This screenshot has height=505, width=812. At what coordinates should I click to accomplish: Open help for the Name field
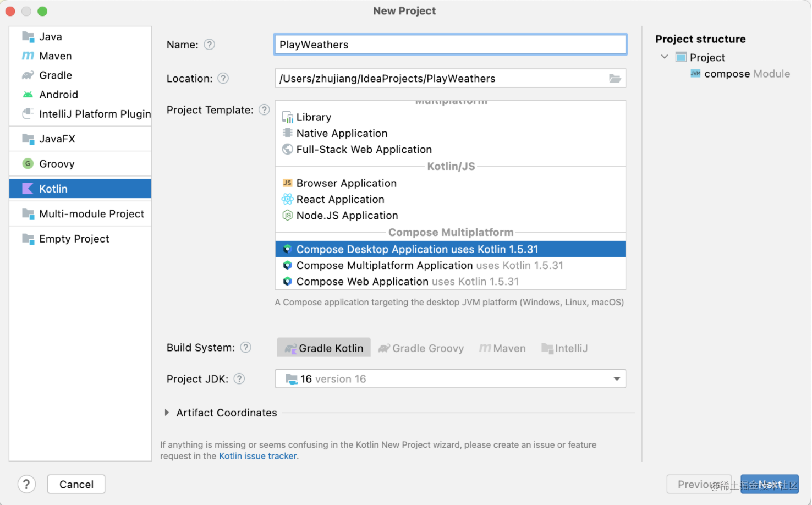tap(210, 45)
